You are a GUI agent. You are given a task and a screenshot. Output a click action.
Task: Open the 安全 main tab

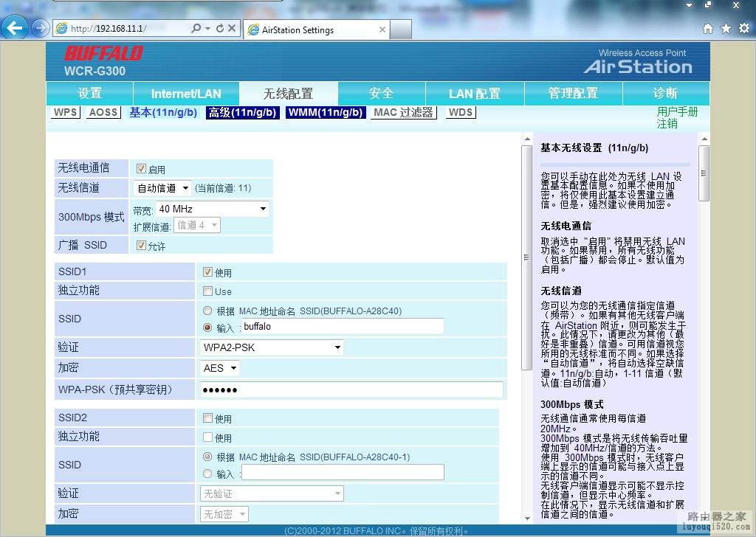[382, 94]
